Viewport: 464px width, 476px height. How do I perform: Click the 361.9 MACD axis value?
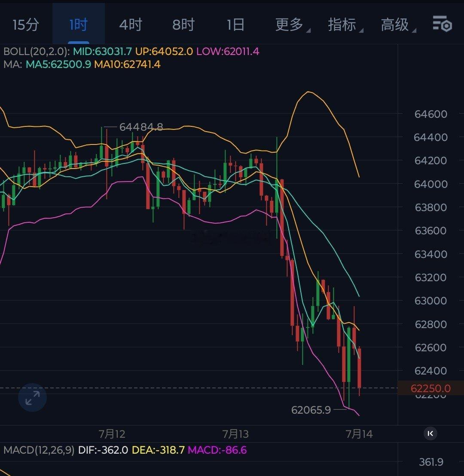tap(431, 462)
